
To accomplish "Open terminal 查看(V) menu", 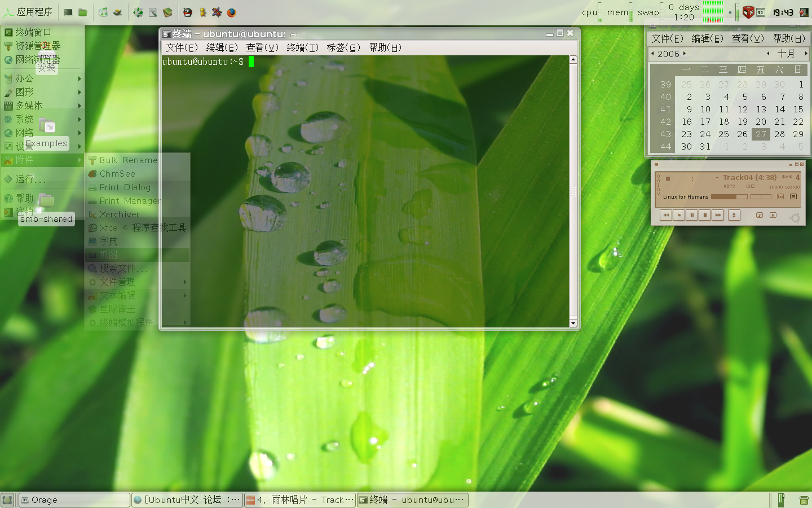I will click(262, 47).
